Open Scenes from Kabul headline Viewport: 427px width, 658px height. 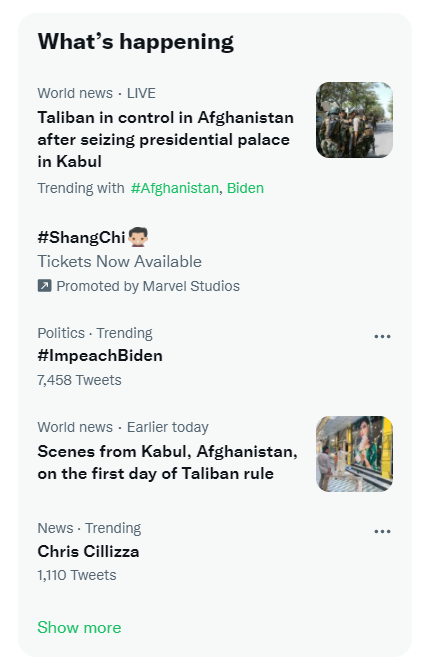pyautogui.click(x=167, y=462)
